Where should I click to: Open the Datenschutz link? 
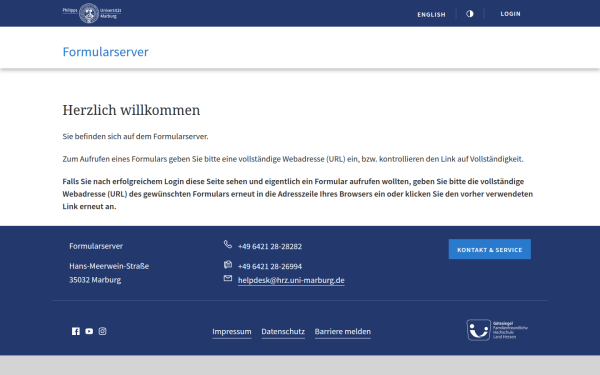pos(283,331)
